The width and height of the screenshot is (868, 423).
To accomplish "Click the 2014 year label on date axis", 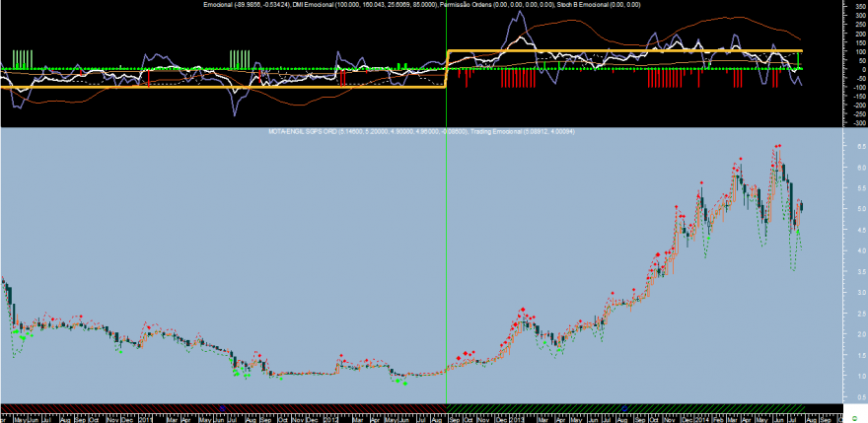I will (x=702, y=420).
